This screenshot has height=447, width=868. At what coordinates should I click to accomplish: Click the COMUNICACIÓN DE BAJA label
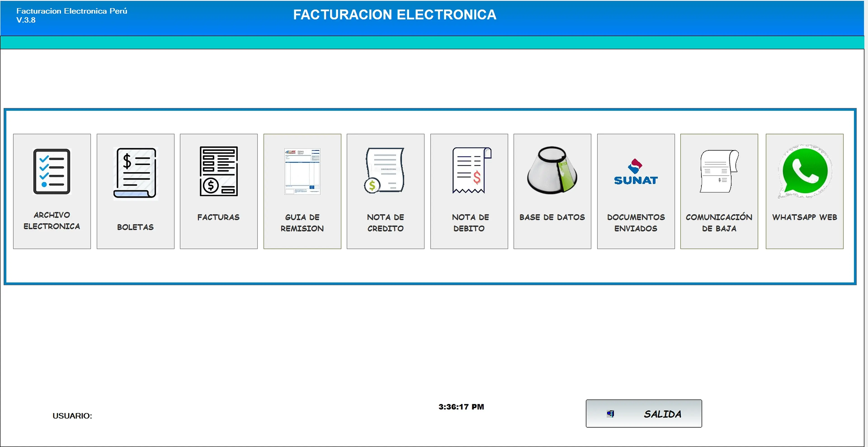point(719,223)
